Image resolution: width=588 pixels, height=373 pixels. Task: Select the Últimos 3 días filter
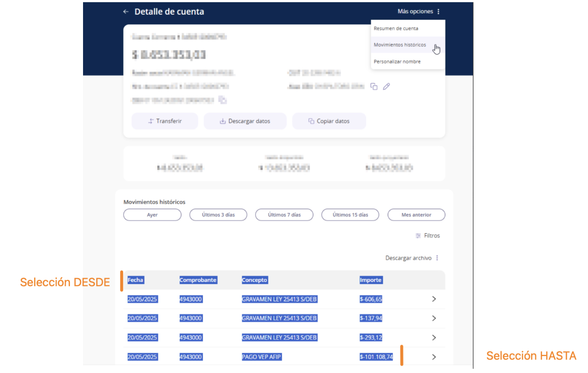click(x=218, y=215)
